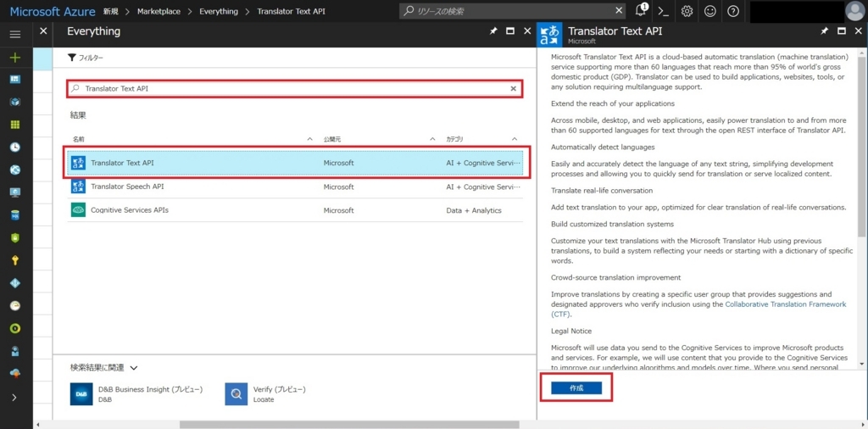Click 新規 in the breadcrumb
Viewport: 868px width, 429px height.
coord(111,11)
